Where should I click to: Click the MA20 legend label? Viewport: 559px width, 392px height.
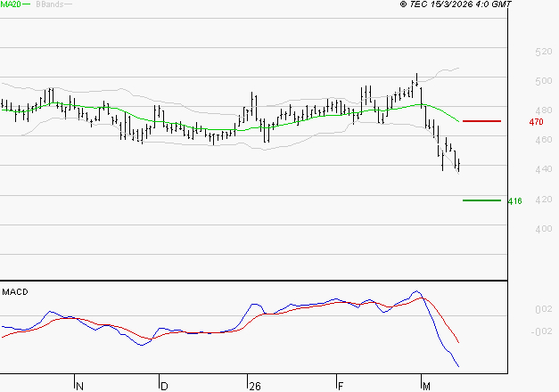click(x=11, y=4)
